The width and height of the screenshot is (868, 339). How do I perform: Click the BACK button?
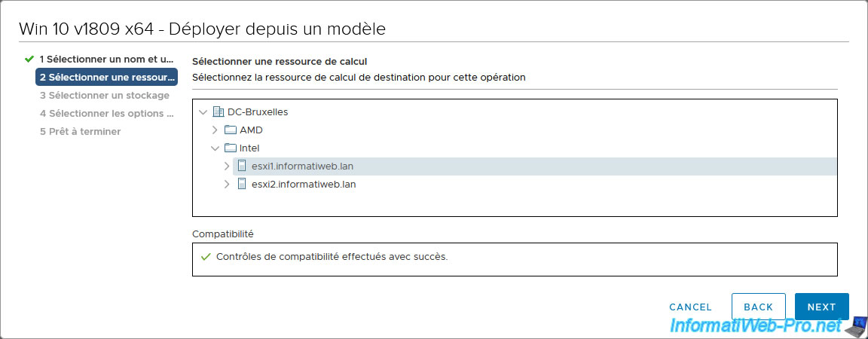click(759, 307)
